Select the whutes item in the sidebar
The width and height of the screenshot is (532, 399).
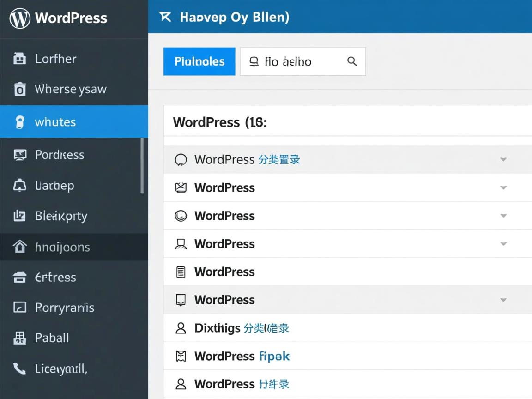point(54,121)
